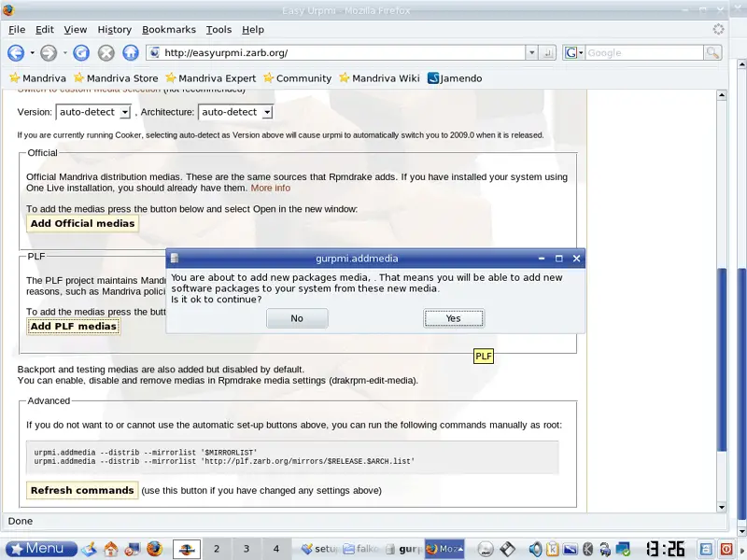Click the round disk icon in the tray
The image size is (747, 560).
(485, 549)
